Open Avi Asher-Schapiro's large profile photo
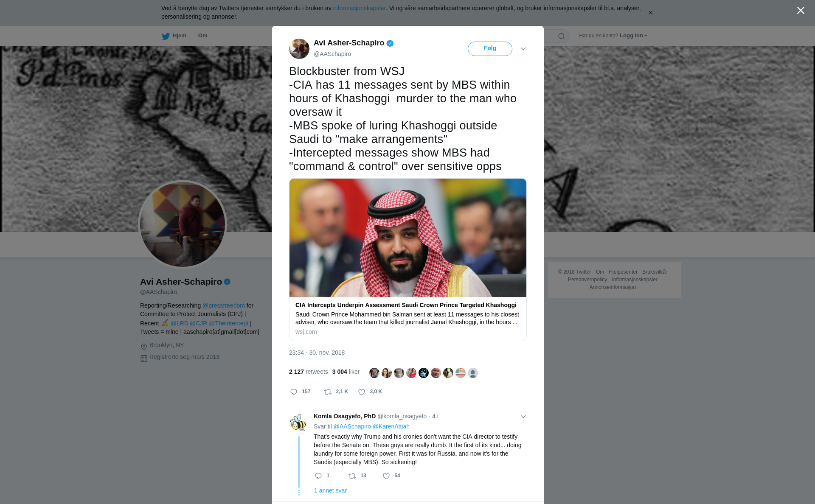This screenshot has height=504, width=815. coord(183,225)
